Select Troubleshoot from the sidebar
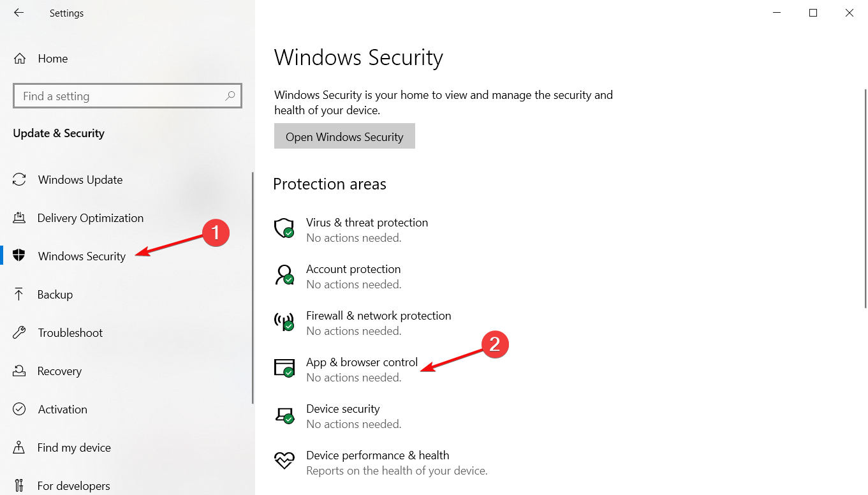 point(70,333)
